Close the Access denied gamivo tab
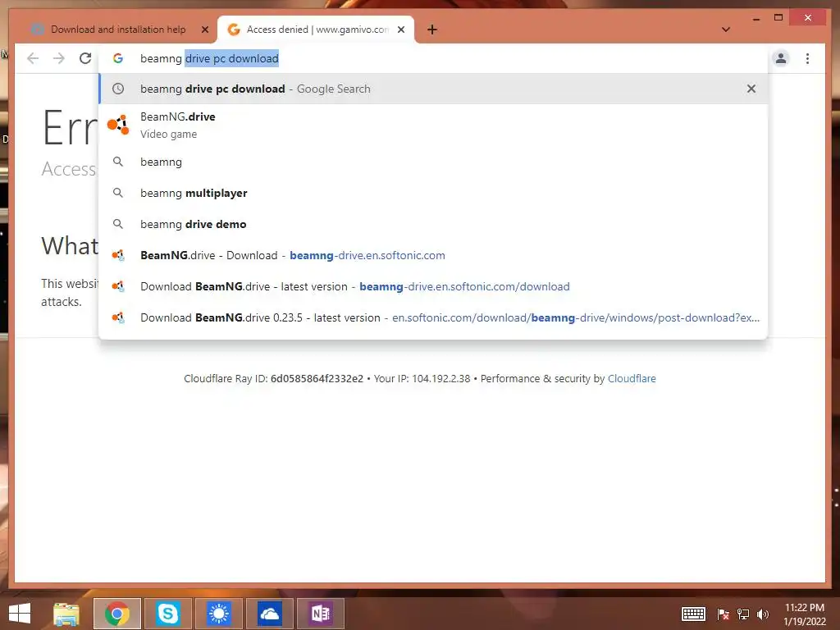Screen dimensions: 840x630 pos(400,30)
